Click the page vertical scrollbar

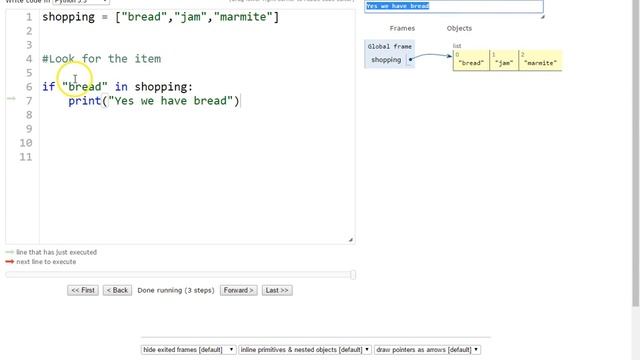point(636,153)
